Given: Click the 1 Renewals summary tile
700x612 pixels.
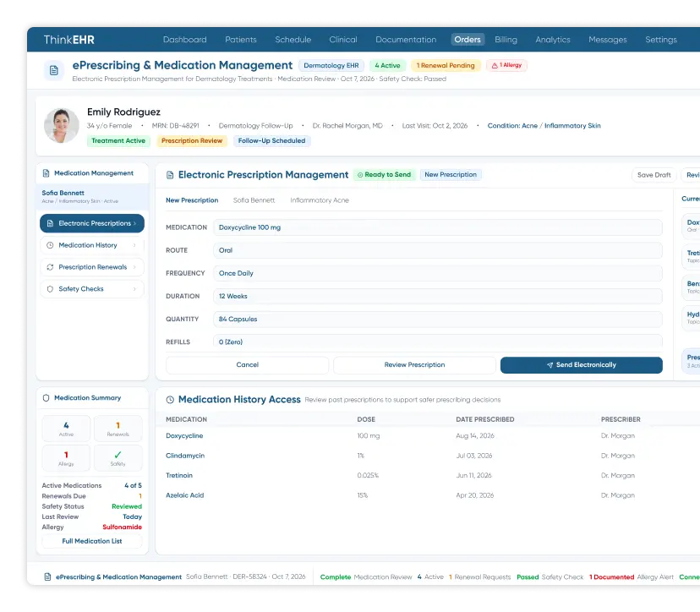Looking at the screenshot, I should (x=118, y=429).
